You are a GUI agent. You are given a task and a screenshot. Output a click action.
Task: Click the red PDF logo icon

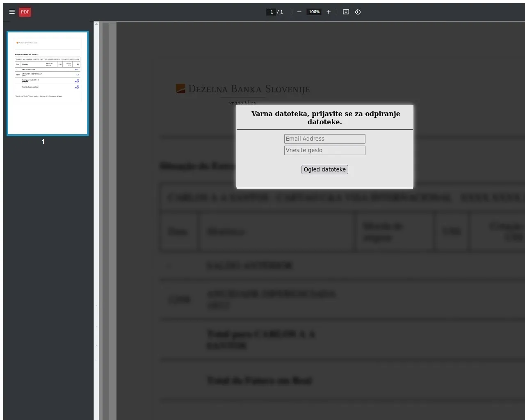[x=25, y=12]
